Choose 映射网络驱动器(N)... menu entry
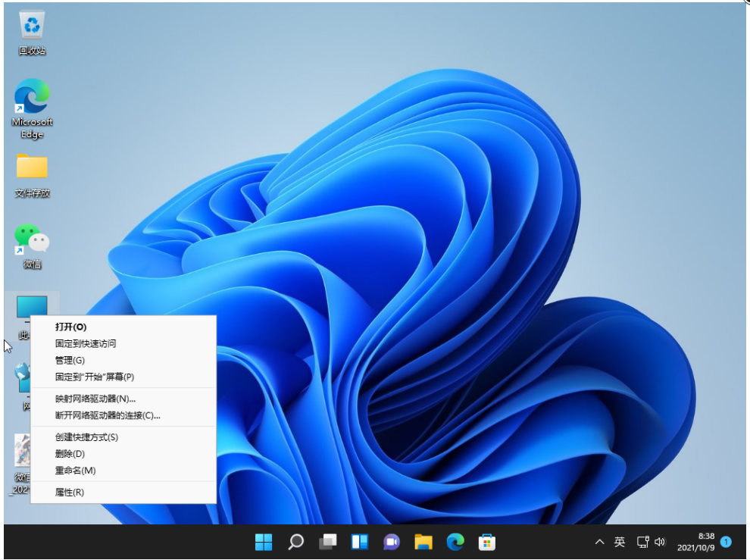 coord(95,399)
